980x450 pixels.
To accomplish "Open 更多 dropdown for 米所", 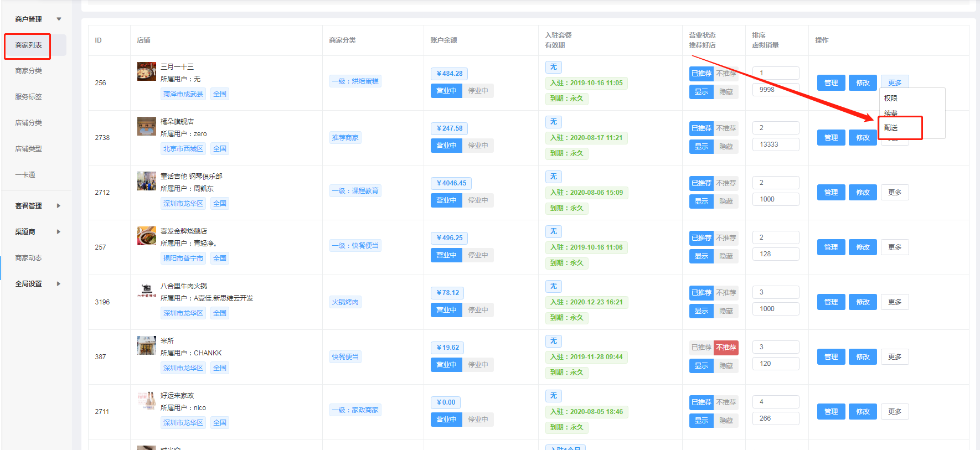I will [895, 357].
